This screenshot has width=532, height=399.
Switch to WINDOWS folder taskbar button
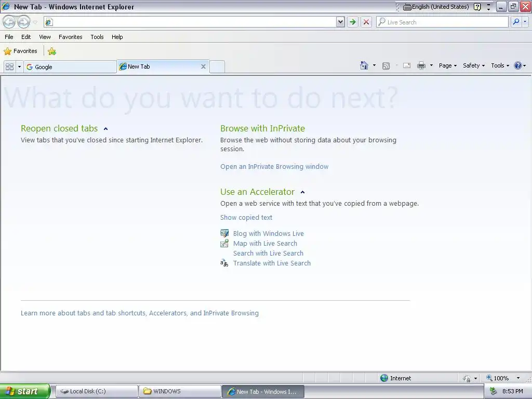[x=180, y=391]
